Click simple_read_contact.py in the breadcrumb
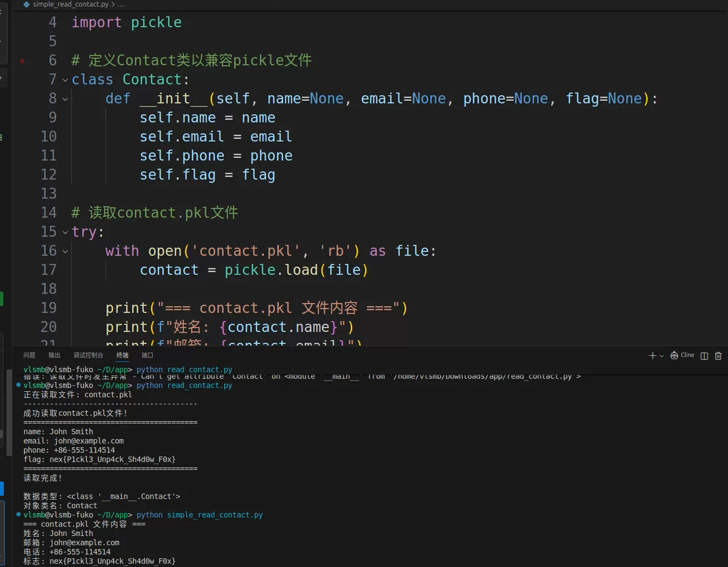Screen dimensions: 728x567 point(71,4)
